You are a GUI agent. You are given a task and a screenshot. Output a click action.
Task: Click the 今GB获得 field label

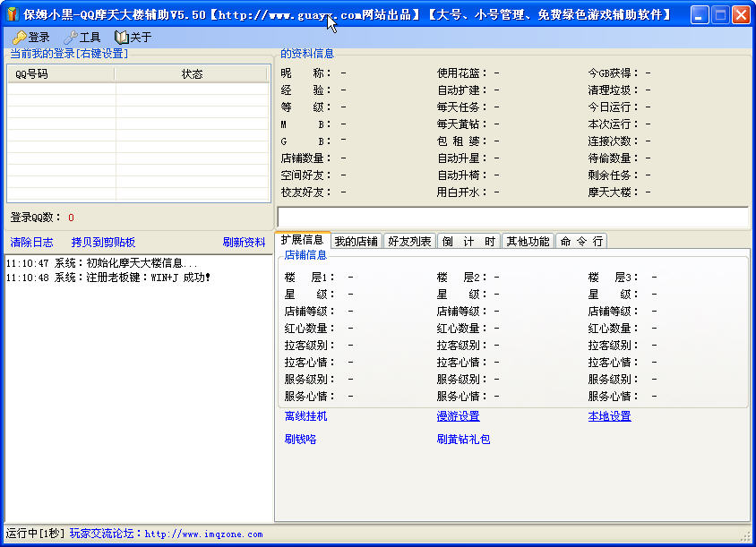tap(614, 73)
